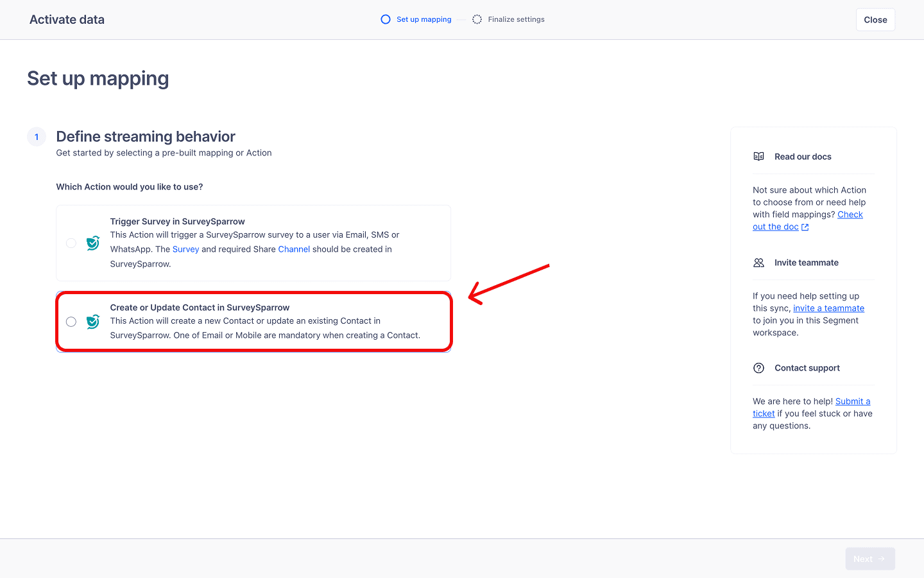
Task: Open the Survey link in action description
Action: pos(185,249)
